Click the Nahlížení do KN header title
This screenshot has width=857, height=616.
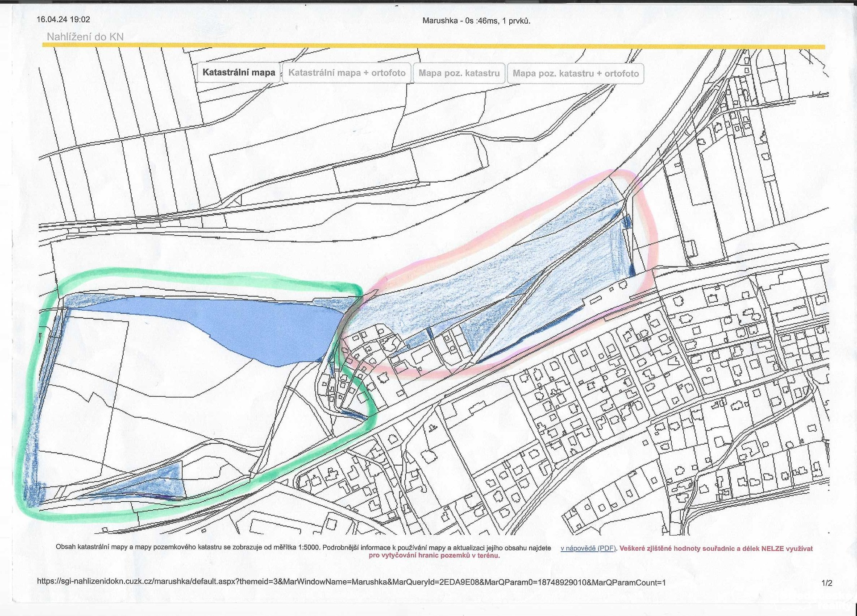(85, 37)
